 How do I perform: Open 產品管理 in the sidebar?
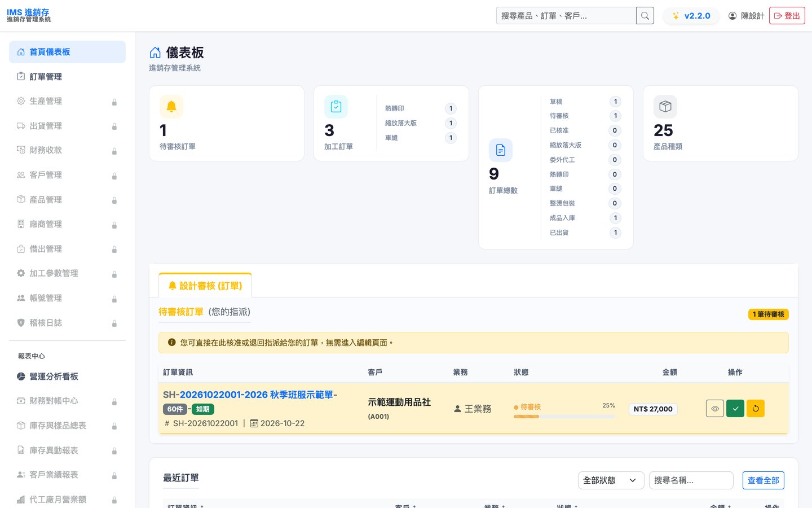coord(67,200)
